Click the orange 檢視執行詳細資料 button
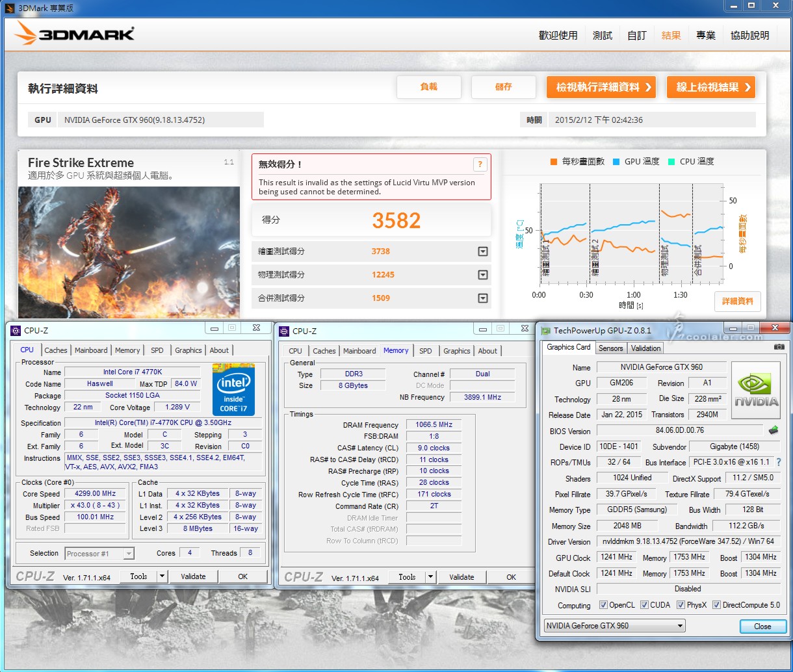793x672 pixels. 601,87
